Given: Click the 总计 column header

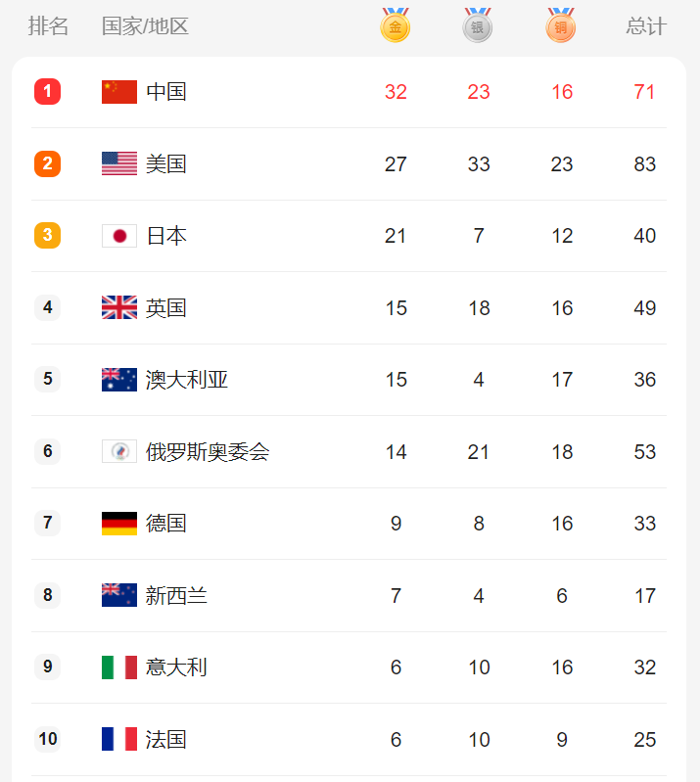Looking at the screenshot, I should pyautogui.click(x=645, y=26).
